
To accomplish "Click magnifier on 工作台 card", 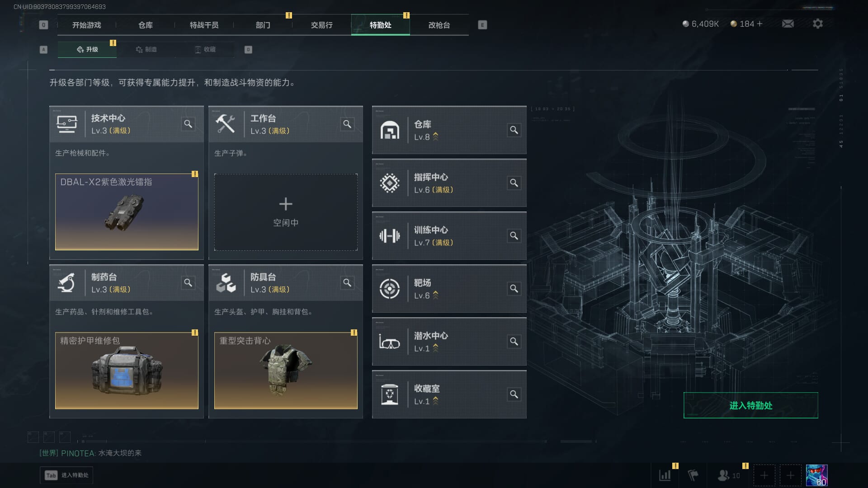I will click(347, 124).
